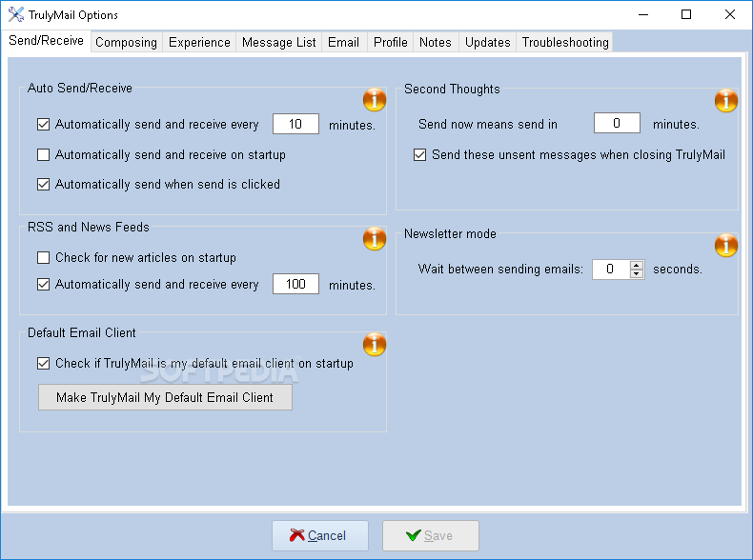
Task: Decrease the wait between sending emails value
Action: tap(637, 273)
